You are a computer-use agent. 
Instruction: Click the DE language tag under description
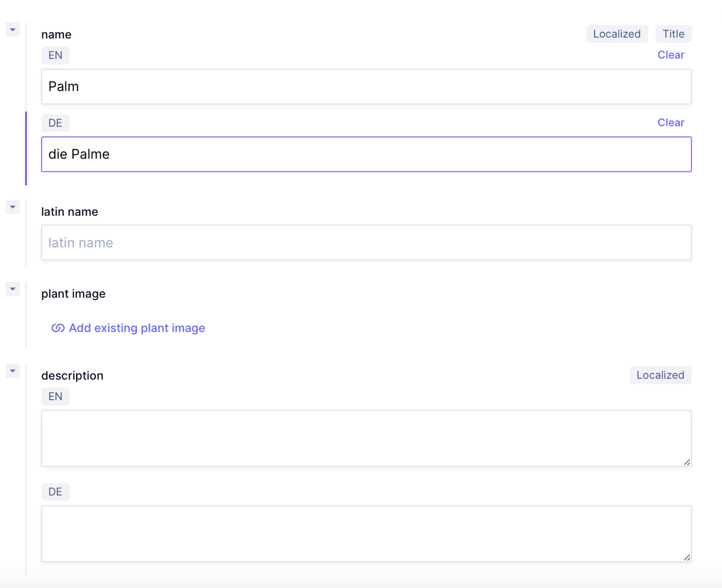click(x=55, y=492)
